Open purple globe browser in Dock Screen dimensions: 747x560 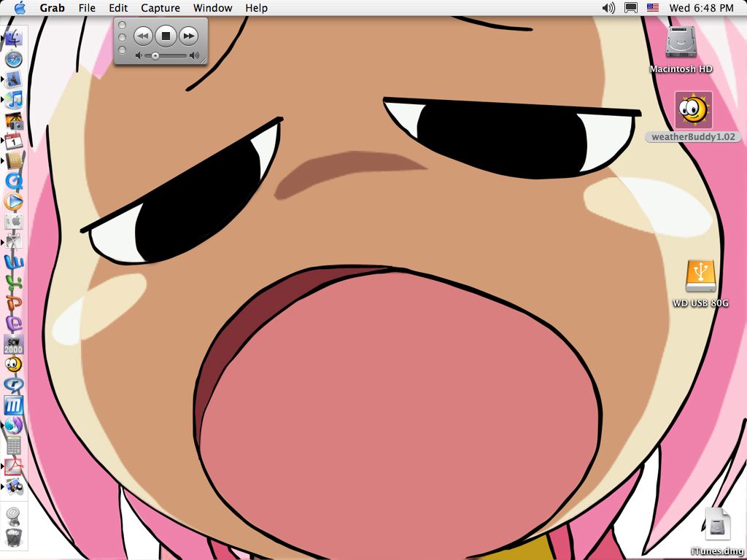[13, 425]
